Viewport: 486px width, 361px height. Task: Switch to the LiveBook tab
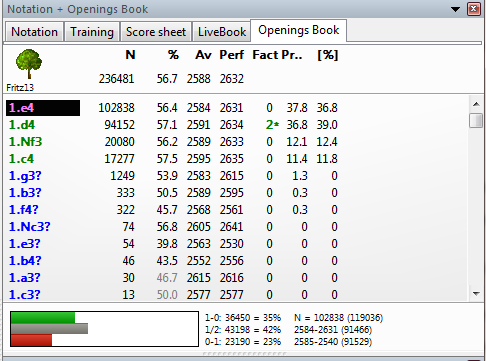[x=222, y=32]
